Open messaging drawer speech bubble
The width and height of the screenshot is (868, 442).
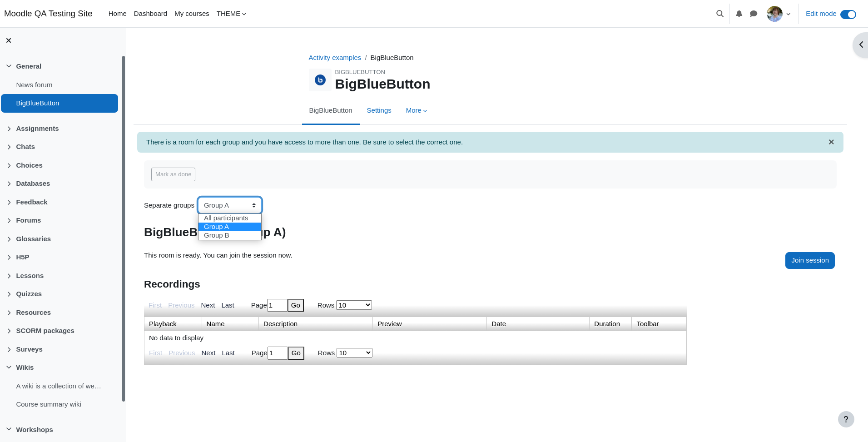[x=754, y=14]
